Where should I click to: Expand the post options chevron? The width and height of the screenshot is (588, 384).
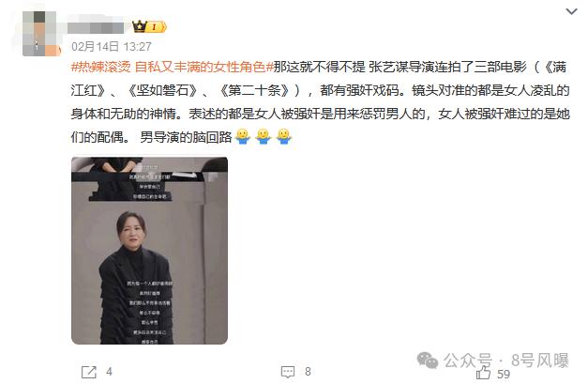(x=571, y=11)
